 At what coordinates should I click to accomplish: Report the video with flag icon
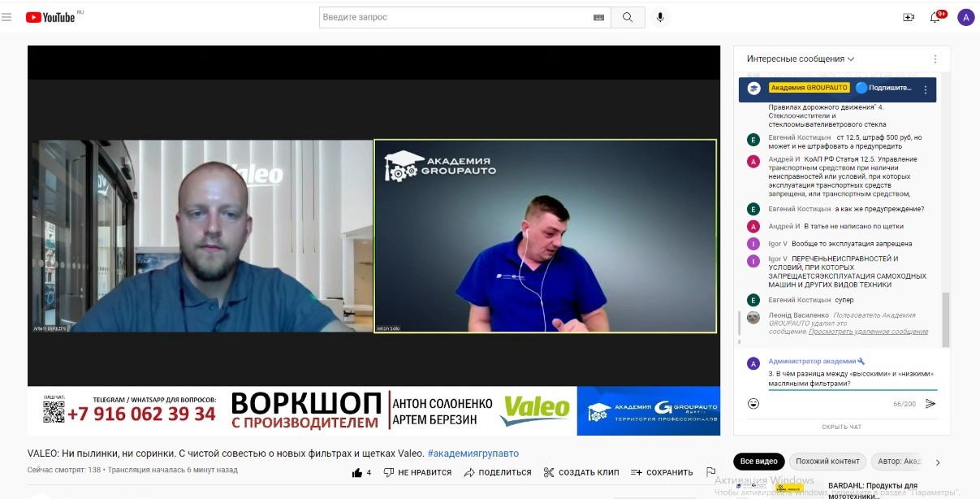tap(711, 472)
